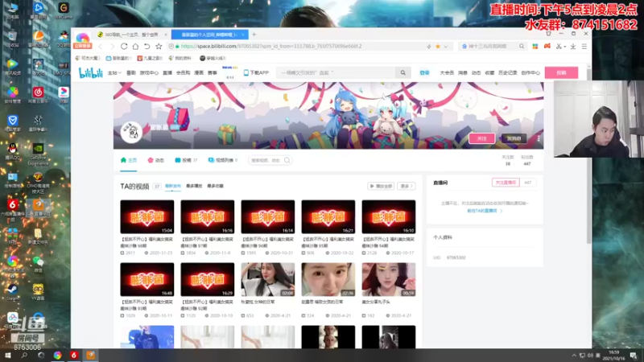Click the restore closed tab undo icon
This screenshot has width=644, height=362.
click(147, 47)
